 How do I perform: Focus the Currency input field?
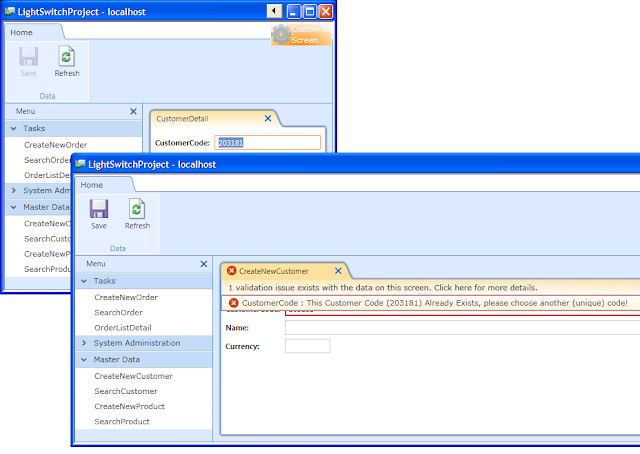(307, 346)
